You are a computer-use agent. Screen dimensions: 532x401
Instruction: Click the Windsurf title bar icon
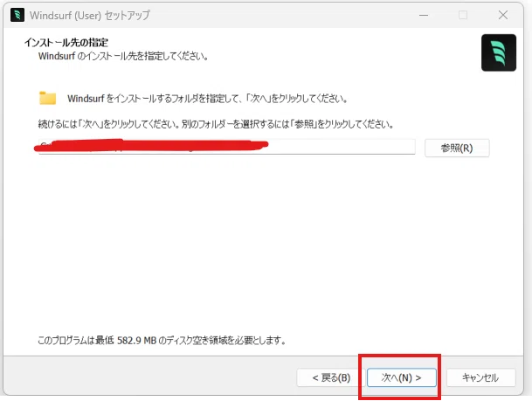click(x=17, y=15)
